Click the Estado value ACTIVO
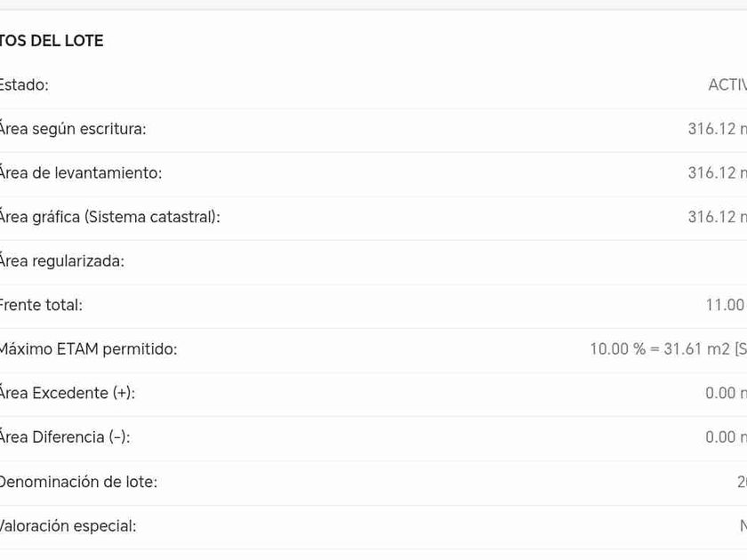 click(x=727, y=85)
